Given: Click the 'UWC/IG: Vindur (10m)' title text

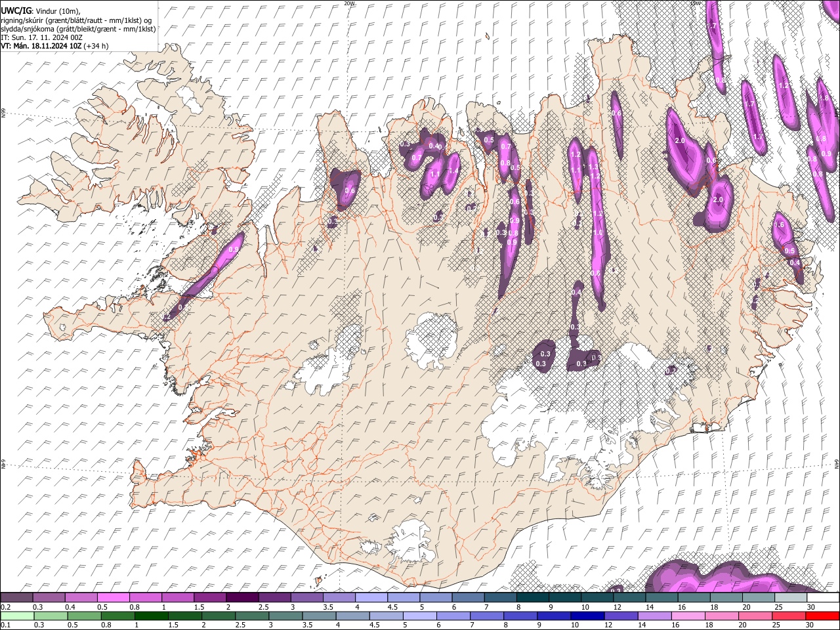Looking at the screenshot, I should point(41,10).
